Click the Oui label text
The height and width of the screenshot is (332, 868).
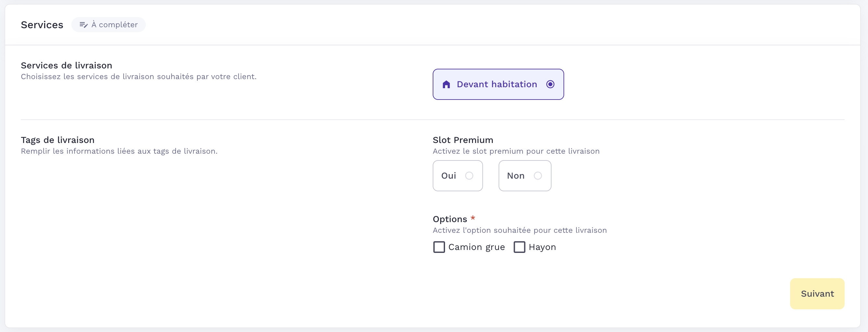449,175
